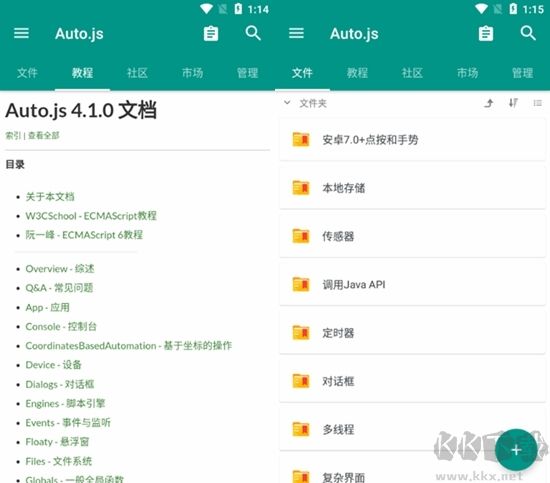Open Engines - 脚本引擎 link
The width and height of the screenshot is (550, 483).
(65, 403)
